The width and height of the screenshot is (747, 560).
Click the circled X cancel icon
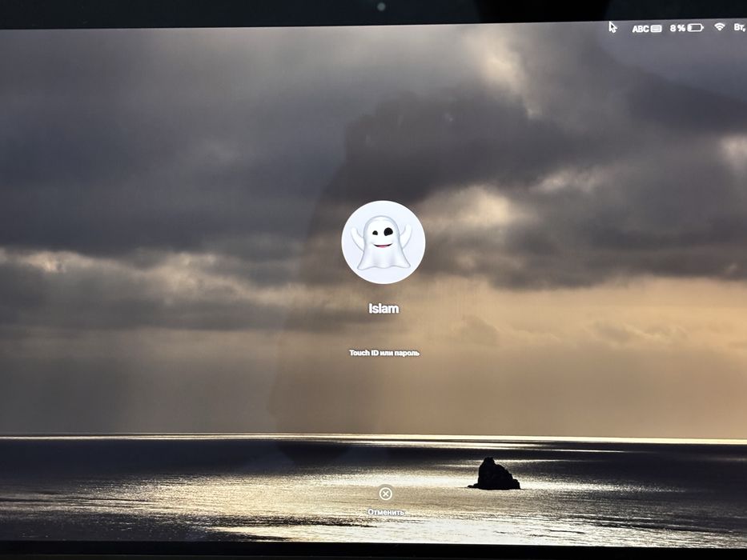pyautogui.click(x=385, y=494)
